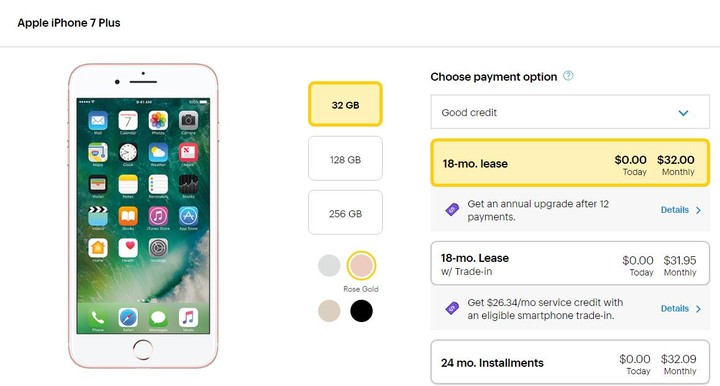Pick the black color swatch
Screen dimensions: 720x386
coord(361,311)
